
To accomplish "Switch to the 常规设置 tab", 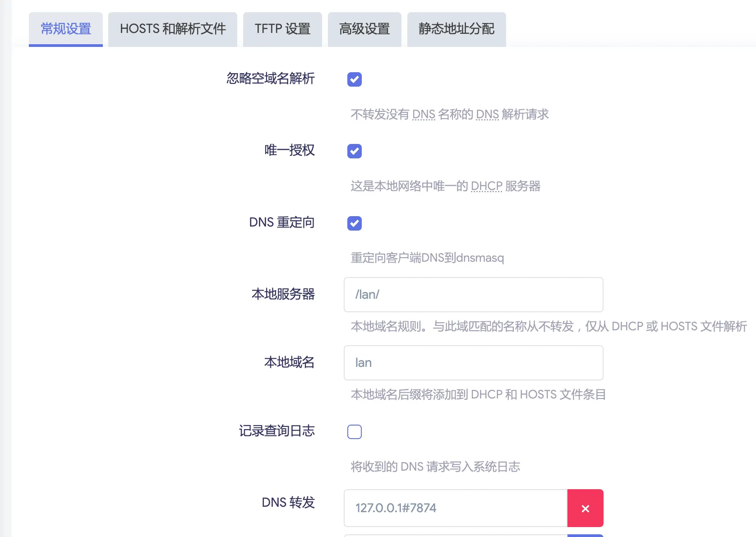I will (x=66, y=29).
